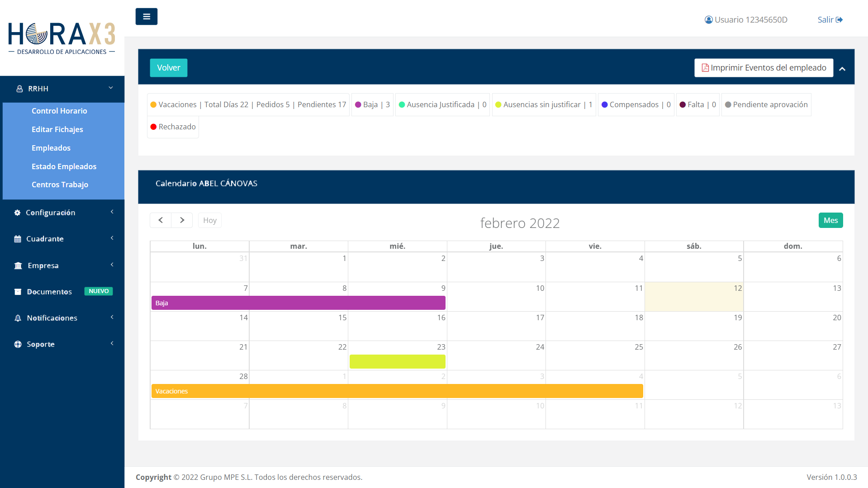The width and height of the screenshot is (868, 488).
Task: Expand the Empresa menu chevron
Action: (112, 265)
